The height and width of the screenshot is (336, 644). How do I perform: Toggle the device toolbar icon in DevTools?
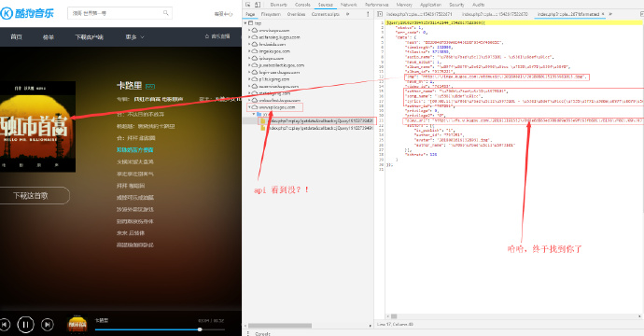[x=258, y=5]
